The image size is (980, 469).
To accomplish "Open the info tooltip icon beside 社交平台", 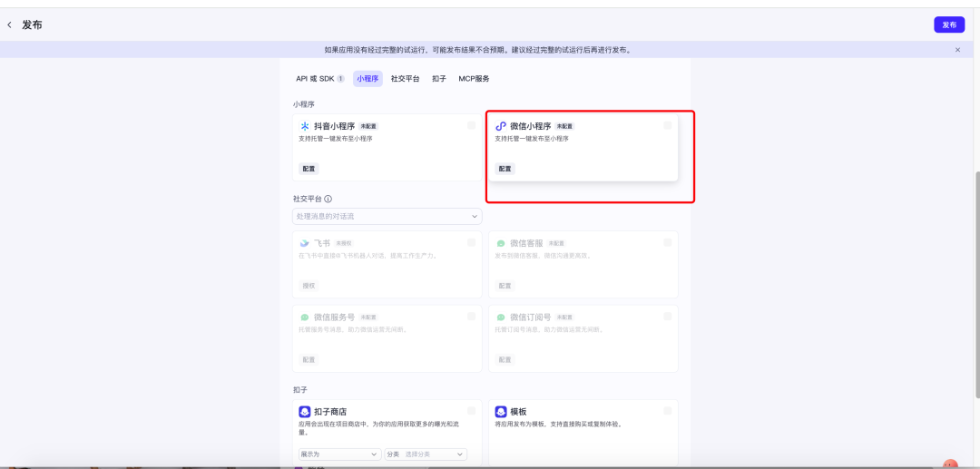I will [x=328, y=199].
